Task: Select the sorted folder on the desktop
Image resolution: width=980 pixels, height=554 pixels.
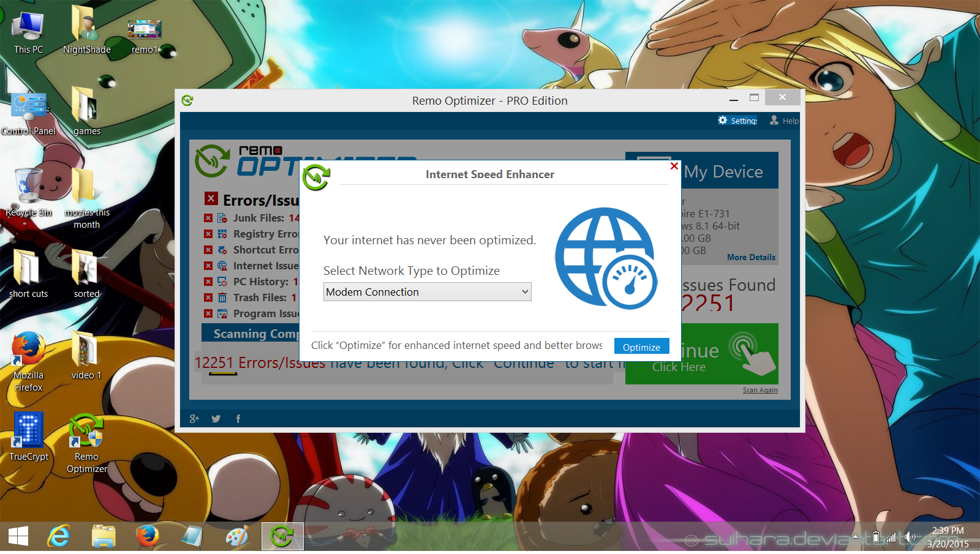Action: pyautogui.click(x=86, y=274)
